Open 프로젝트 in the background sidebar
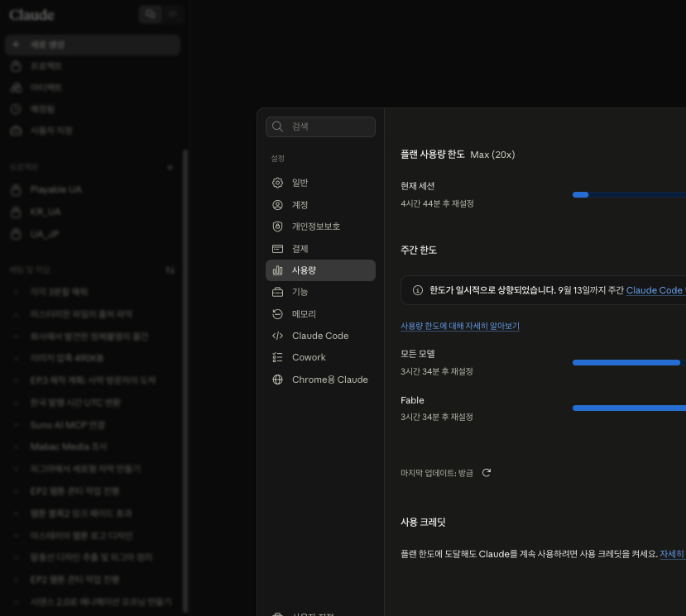The image size is (686, 616). 93,66
